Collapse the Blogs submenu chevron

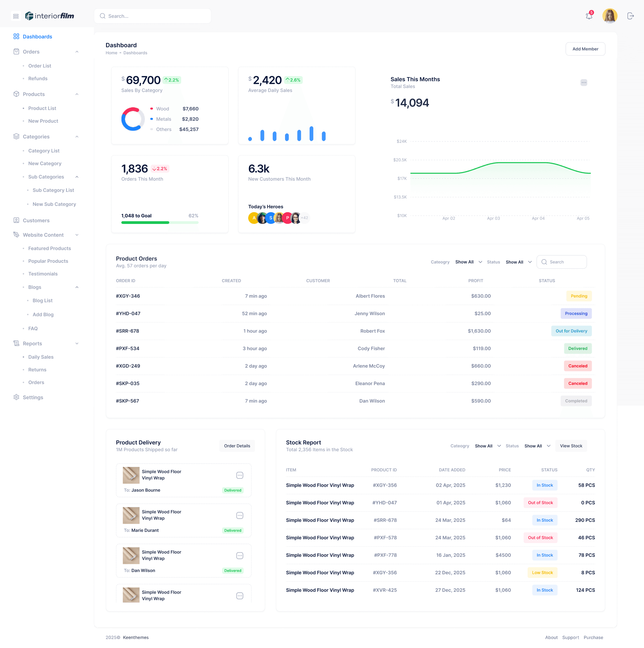click(x=77, y=287)
